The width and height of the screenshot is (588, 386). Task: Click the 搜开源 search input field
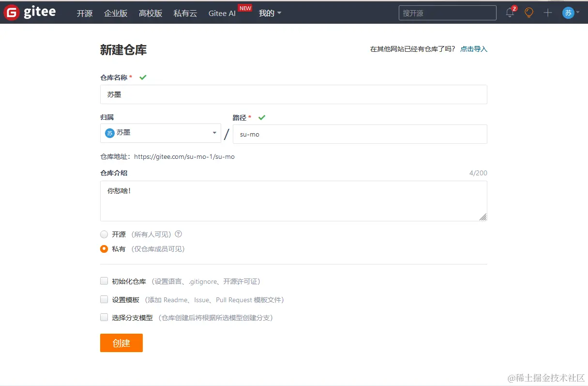446,13
